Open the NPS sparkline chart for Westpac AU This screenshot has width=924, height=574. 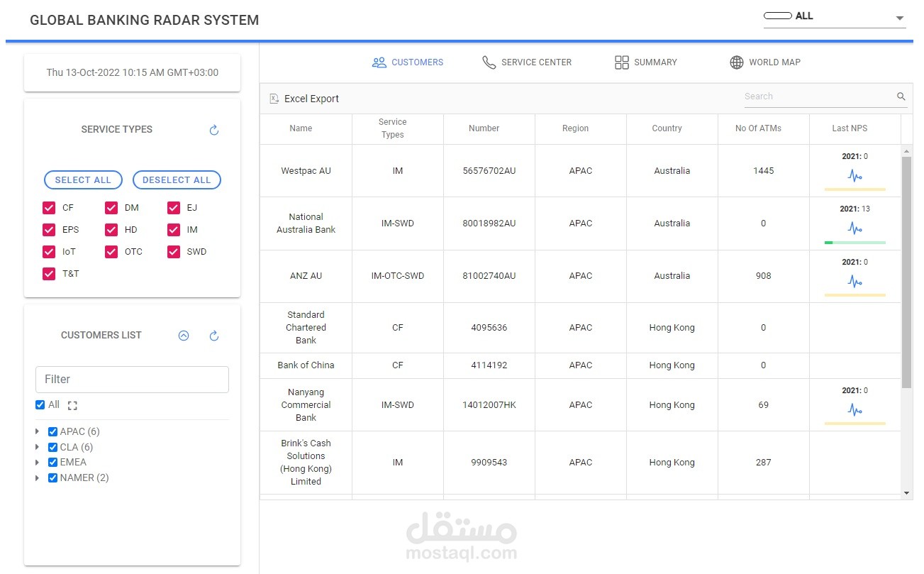(x=855, y=176)
